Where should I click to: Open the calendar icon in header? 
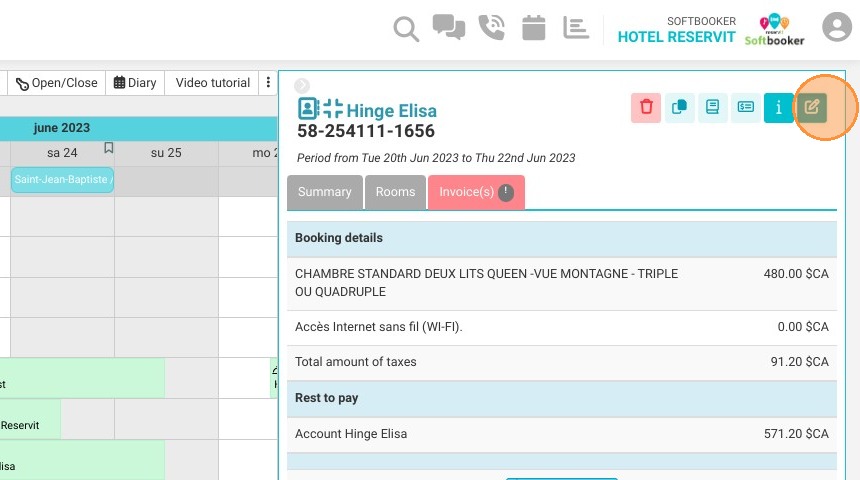[x=534, y=27]
